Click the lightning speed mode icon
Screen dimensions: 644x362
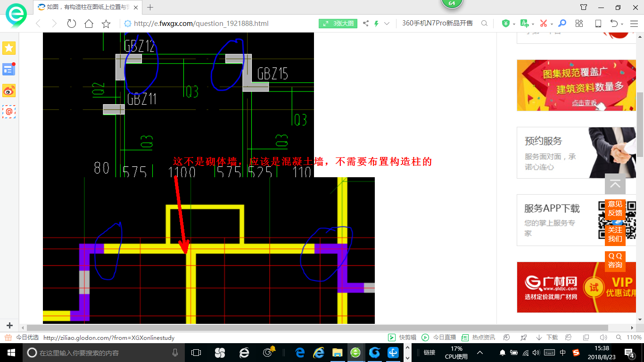[x=376, y=24]
